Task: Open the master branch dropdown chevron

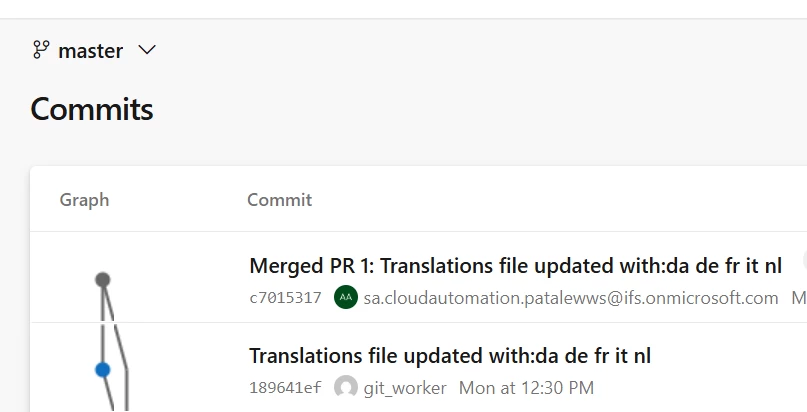Action: coord(147,50)
